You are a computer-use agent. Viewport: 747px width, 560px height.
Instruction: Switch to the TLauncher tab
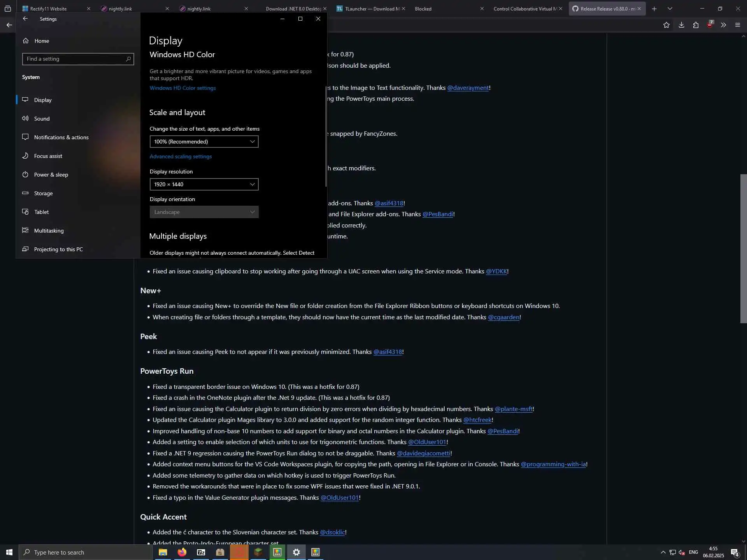[x=370, y=9]
